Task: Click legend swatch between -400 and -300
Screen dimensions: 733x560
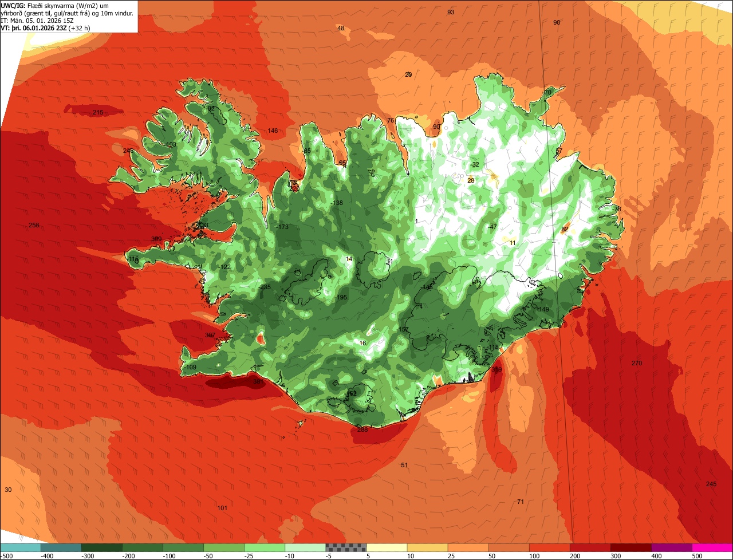Action: click(x=61, y=547)
